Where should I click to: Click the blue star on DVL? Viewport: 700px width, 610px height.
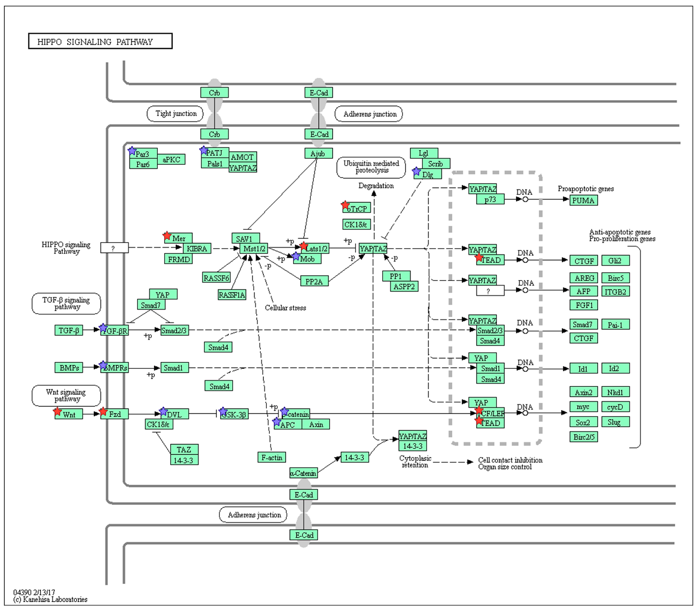(163, 411)
